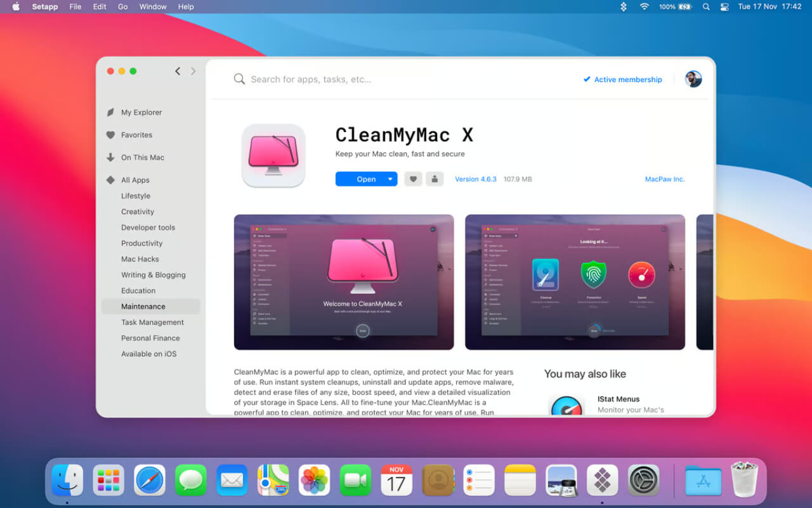The image size is (812, 508).
Task: Open Setapp from the Dock
Action: click(x=603, y=480)
